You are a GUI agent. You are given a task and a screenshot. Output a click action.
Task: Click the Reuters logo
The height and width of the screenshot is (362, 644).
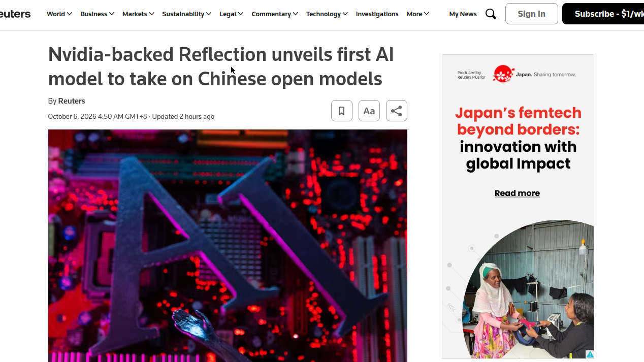pos(15,14)
